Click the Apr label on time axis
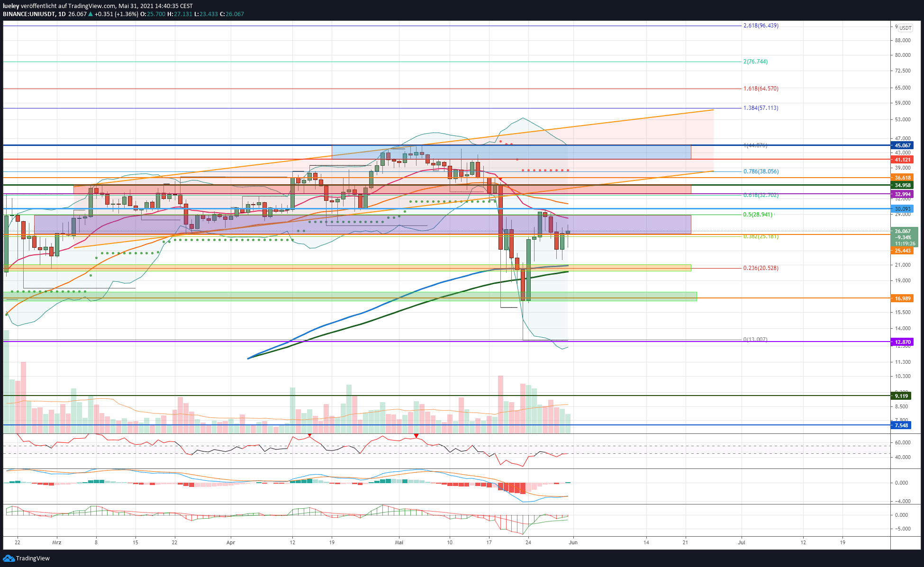The height and width of the screenshot is (567, 924). point(231,543)
